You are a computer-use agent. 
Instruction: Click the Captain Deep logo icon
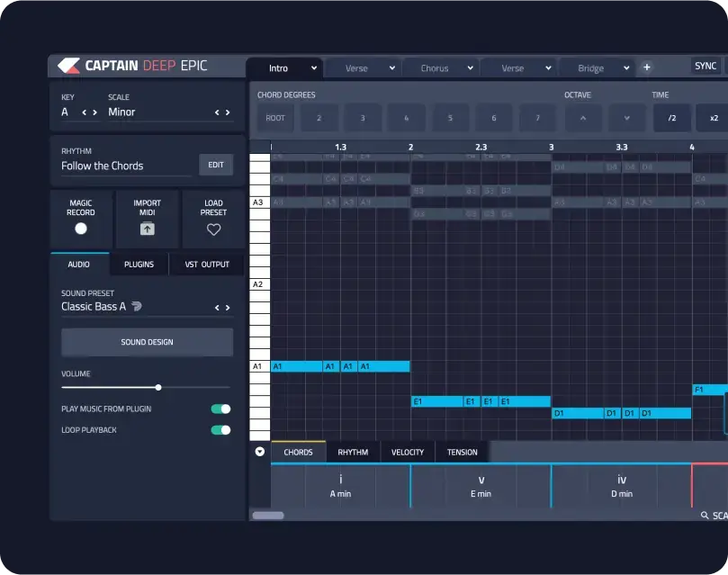pyautogui.click(x=68, y=66)
